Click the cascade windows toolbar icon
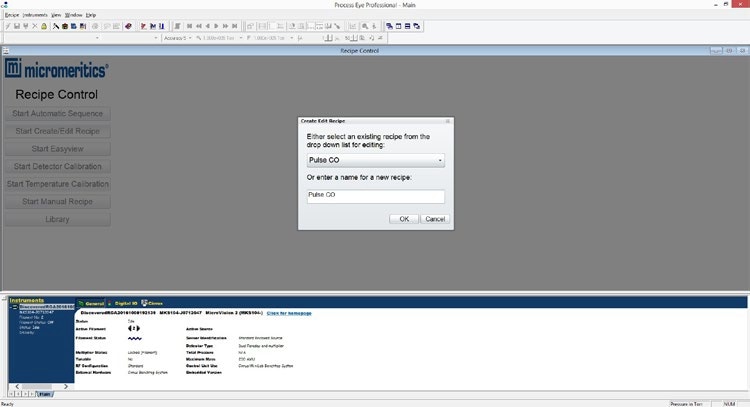750x407 pixels. tap(389, 26)
